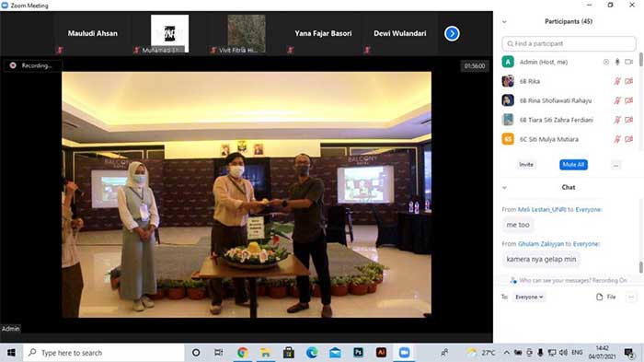Screen dimensions: 644x362
Task: Click the volume speaker tray icon
Action: [x=563, y=353]
